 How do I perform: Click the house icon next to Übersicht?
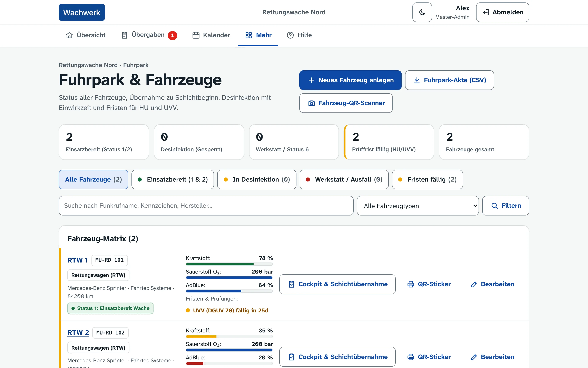[x=69, y=35]
